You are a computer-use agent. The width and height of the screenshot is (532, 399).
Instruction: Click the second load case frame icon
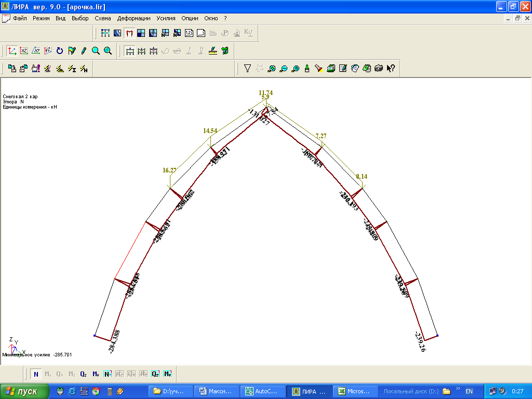pos(141,51)
